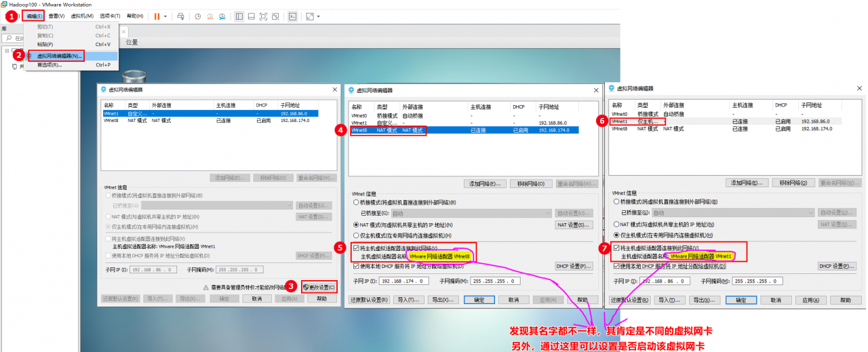Viewport: 868px width, 352px height.
Task: Click 添加网络(E)... in the middle dialog
Action: tap(485, 184)
